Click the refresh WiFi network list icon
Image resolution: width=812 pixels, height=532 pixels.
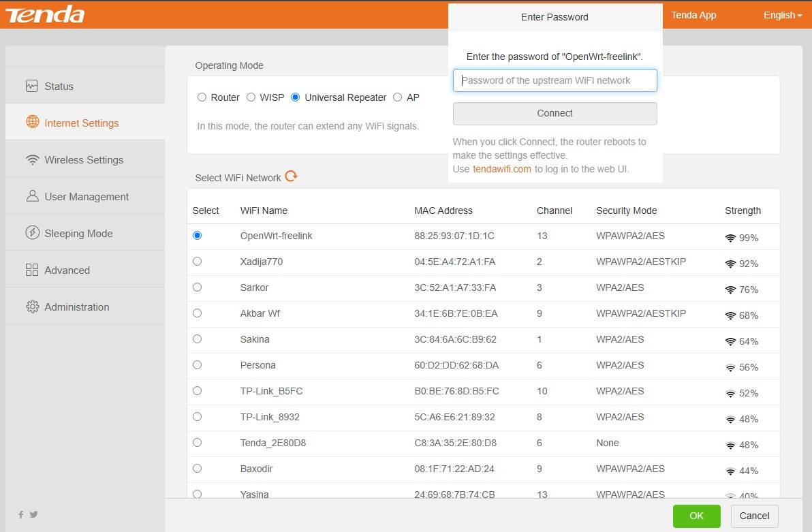(291, 176)
